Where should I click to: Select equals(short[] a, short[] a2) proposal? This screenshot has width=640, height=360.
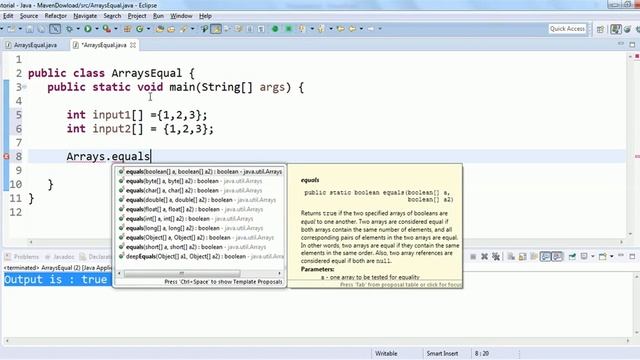pos(200,247)
